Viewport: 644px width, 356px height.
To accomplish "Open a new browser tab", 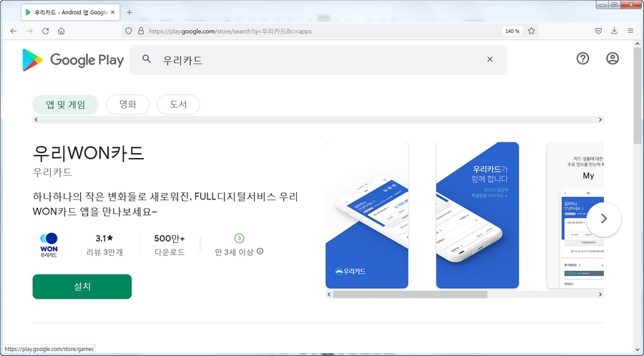I will click(x=129, y=12).
